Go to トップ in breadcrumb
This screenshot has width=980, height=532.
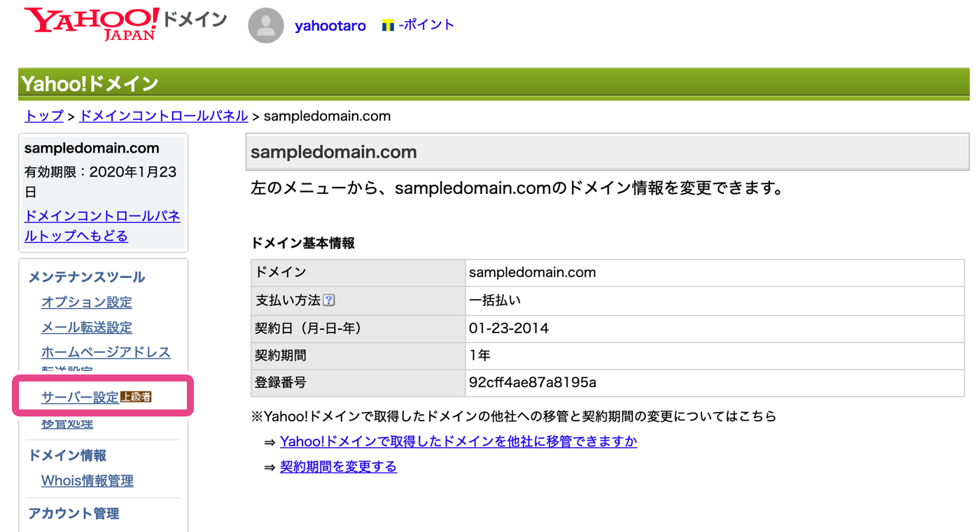click(x=44, y=116)
